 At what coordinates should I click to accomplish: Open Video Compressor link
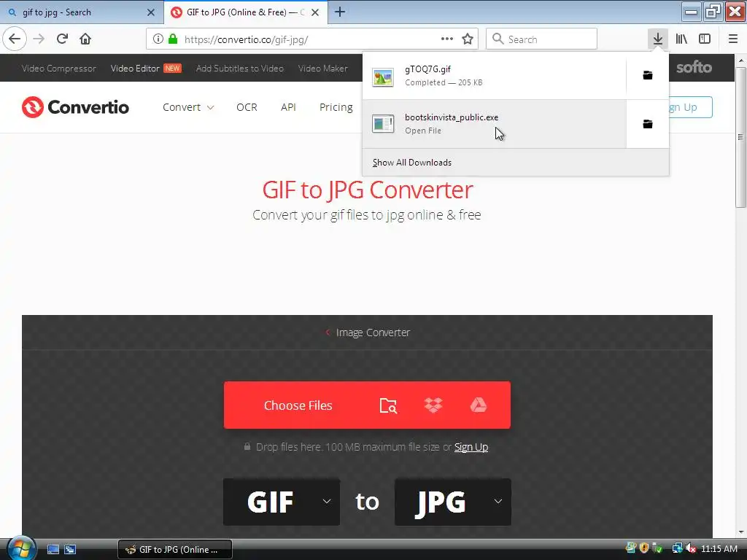coord(58,68)
